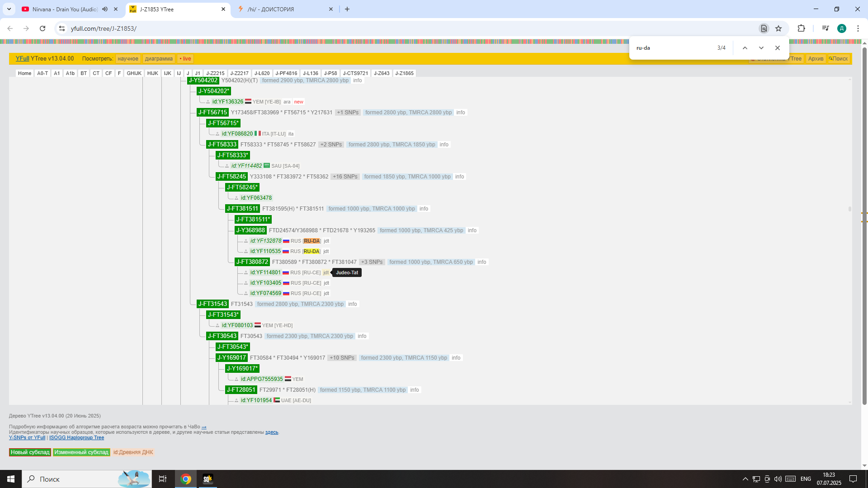The width and height of the screenshot is (868, 488).
Task: Close the find-in-page bar
Action: click(x=778, y=48)
